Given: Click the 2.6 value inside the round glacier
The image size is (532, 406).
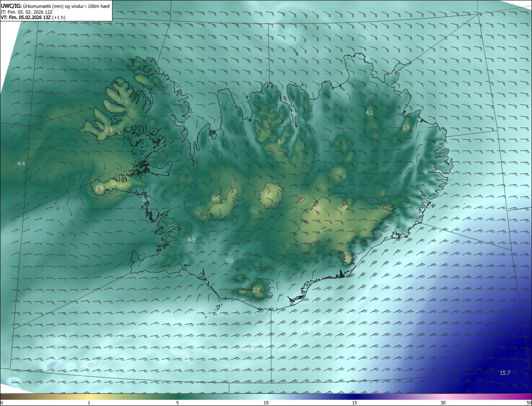Looking at the screenshot, I should [x=268, y=196].
